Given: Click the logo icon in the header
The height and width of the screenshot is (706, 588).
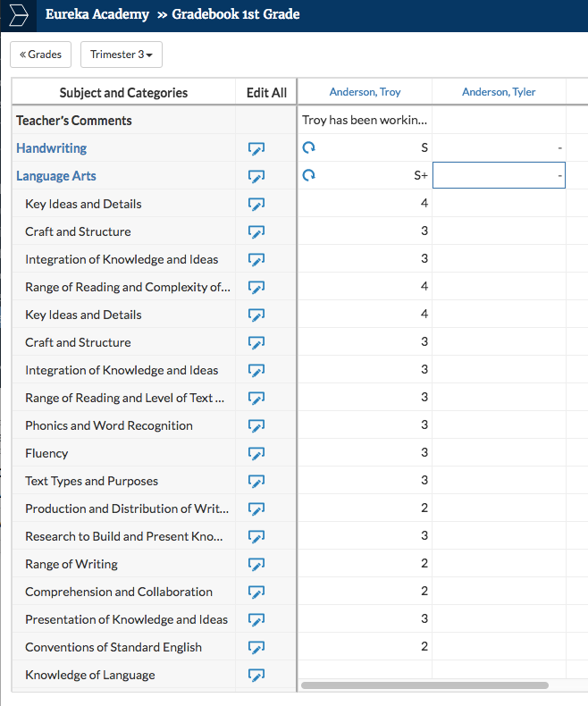Looking at the screenshot, I should point(19,15).
